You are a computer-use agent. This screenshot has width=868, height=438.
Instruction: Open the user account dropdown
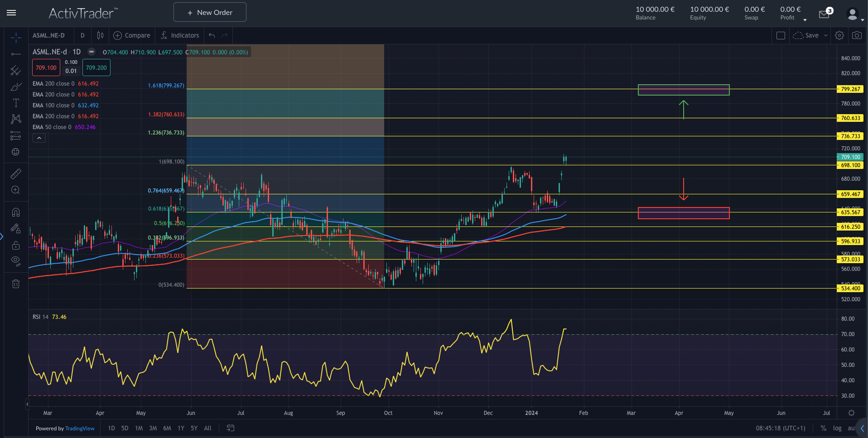(854, 14)
